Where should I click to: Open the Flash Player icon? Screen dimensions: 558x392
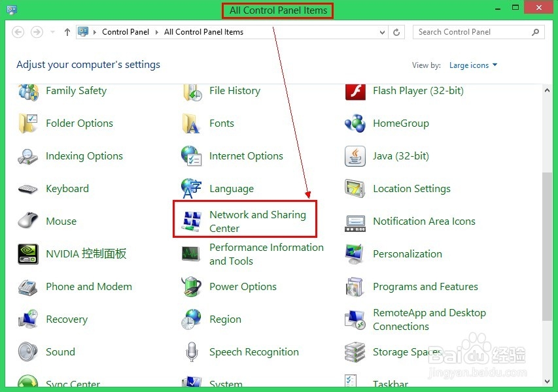pos(355,91)
